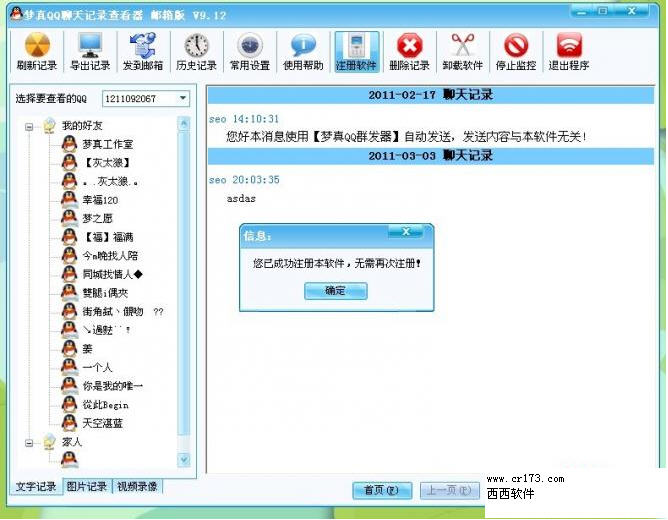Switch to 视频录像 video recording tab
The image size is (668, 520).
[x=137, y=486]
